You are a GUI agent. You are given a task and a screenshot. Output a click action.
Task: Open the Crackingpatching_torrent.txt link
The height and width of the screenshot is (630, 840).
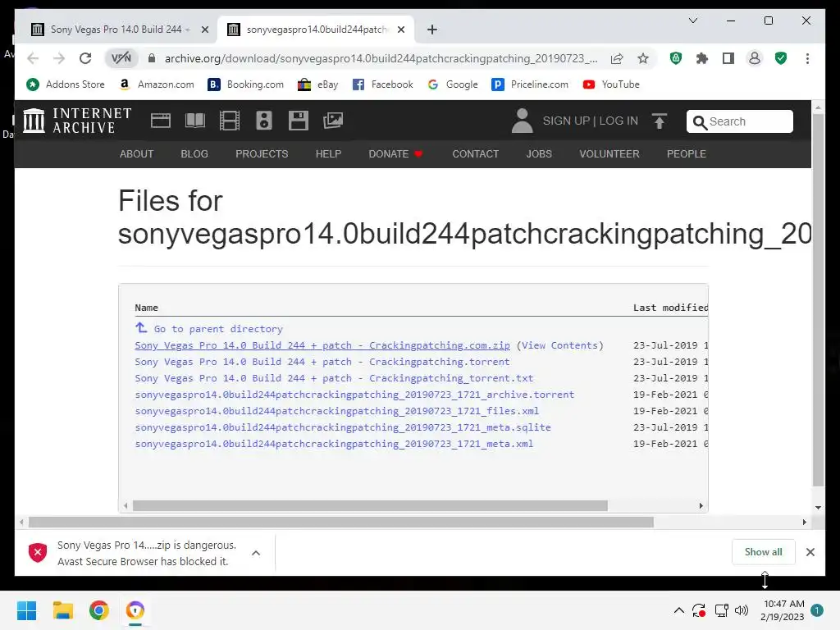pyautogui.click(x=334, y=378)
